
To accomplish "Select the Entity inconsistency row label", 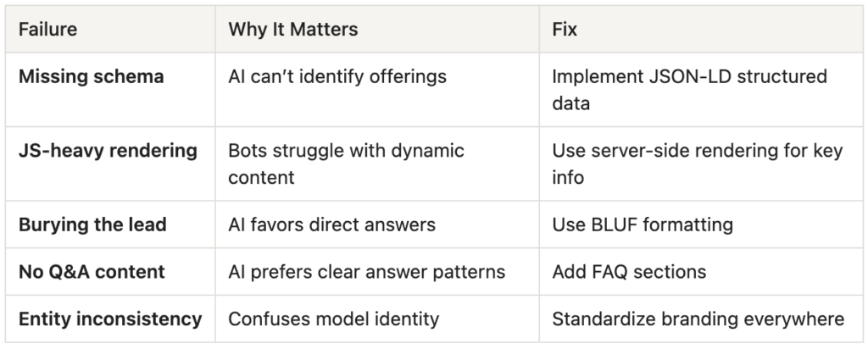I will (x=110, y=319).
